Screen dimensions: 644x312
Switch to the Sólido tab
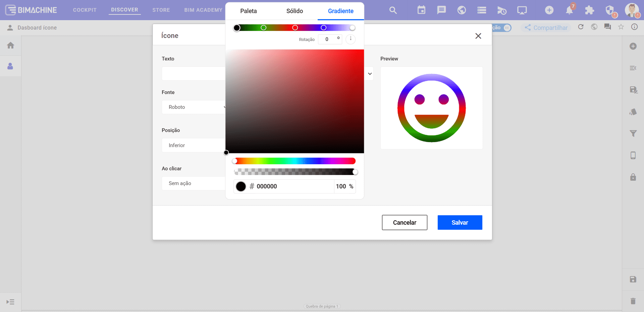click(x=294, y=11)
